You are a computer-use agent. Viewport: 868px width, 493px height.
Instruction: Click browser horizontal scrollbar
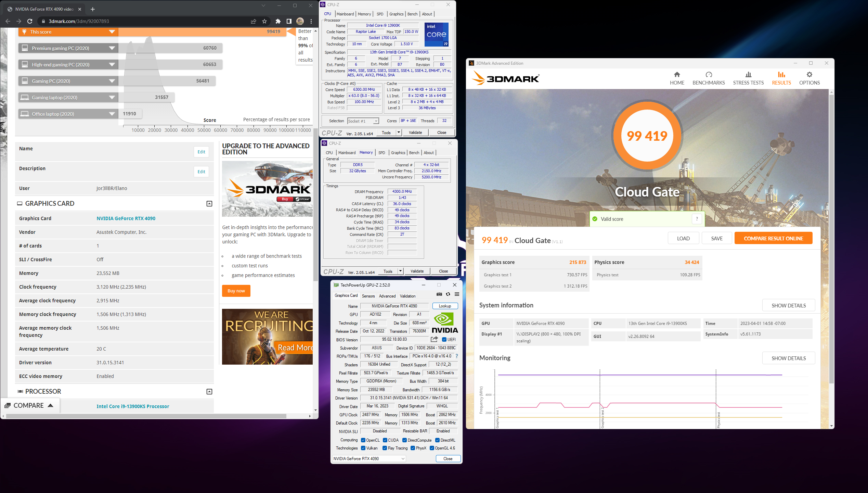[x=146, y=416]
